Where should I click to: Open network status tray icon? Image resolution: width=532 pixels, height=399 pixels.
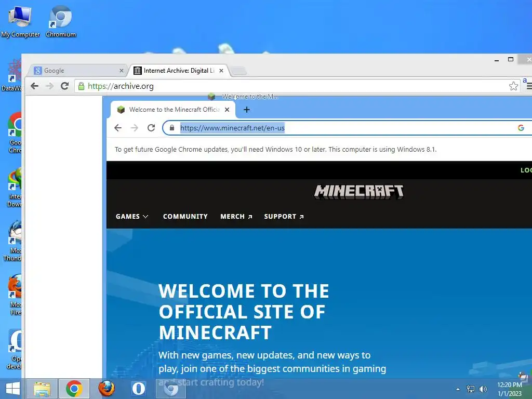(471, 389)
